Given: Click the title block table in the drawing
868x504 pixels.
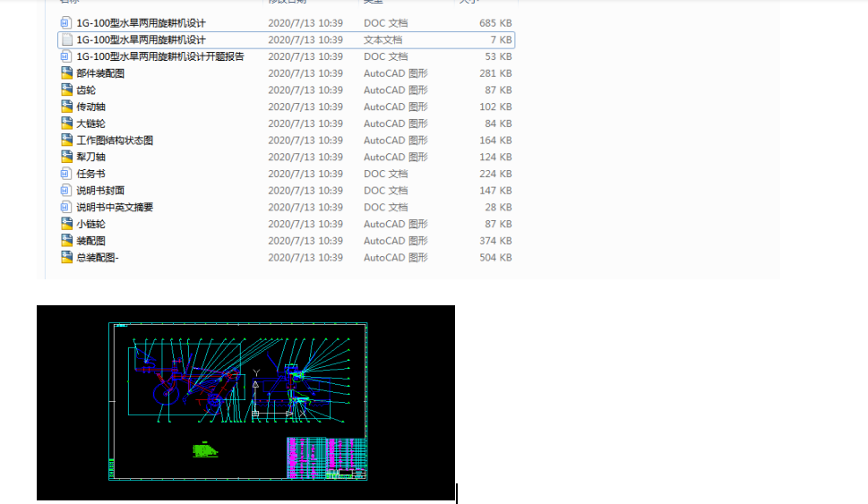Looking at the screenshot, I should (x=327, y=458).
